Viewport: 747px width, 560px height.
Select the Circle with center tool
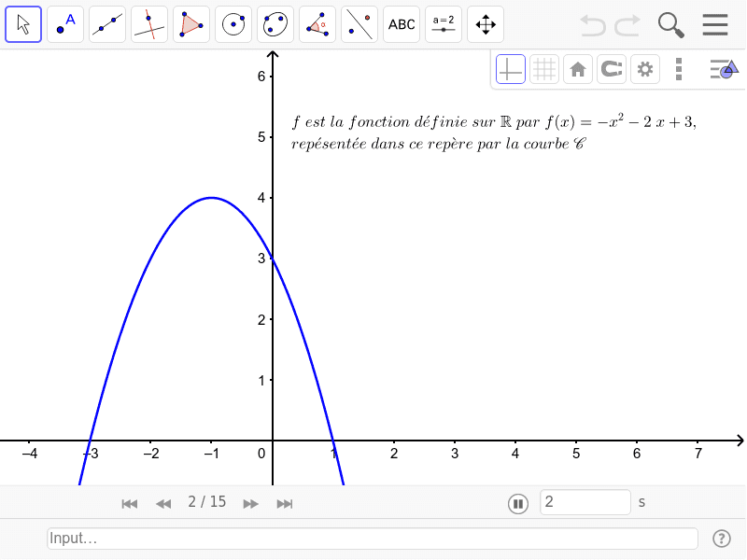point(233,24)
